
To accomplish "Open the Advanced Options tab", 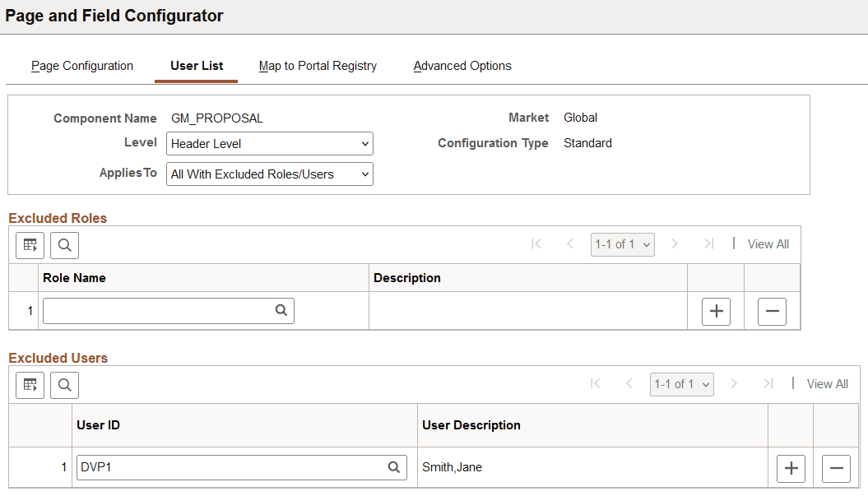I will pyautogui.click(x=462, y=66).
